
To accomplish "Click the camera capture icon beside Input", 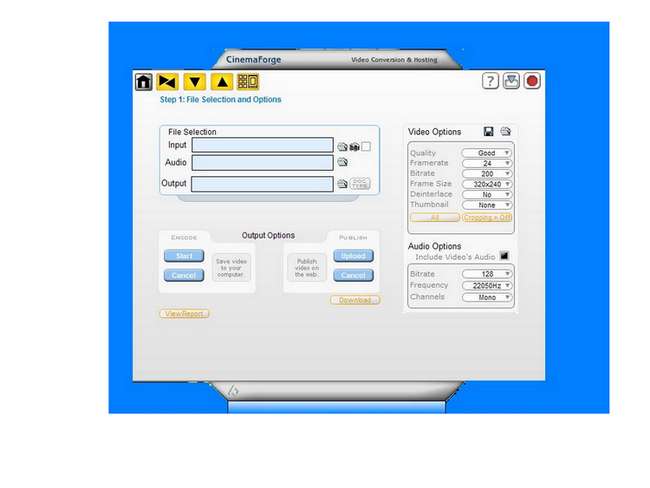I will [x=354, y=147].
